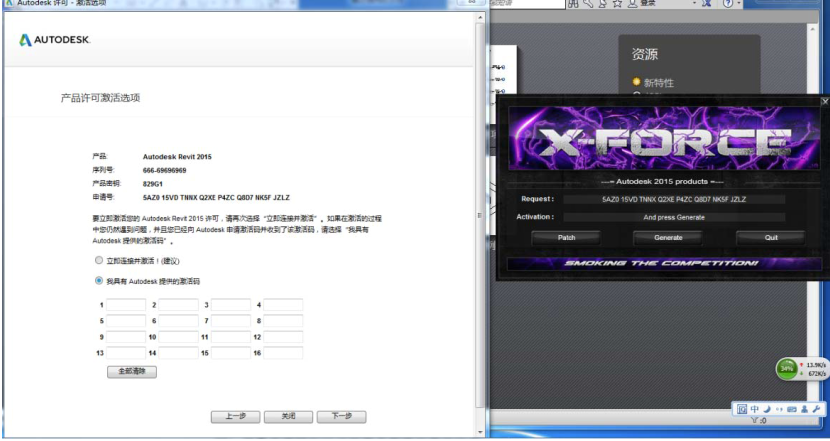Click the yellow bullet icon beside 新特性
The width and height of the screenshot is (830, 441).
pyautogui.click(x=636, y=82)
